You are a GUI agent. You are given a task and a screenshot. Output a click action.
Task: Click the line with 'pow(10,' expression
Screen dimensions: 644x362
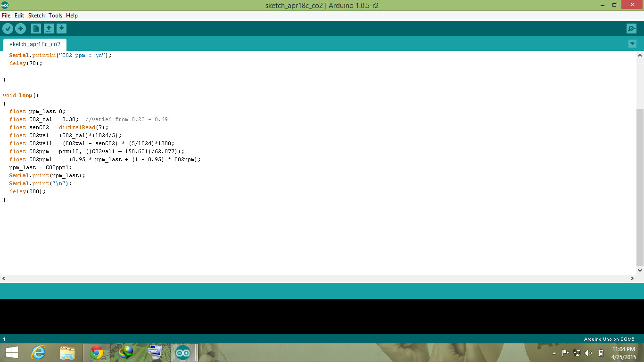(x=97, y=151)
